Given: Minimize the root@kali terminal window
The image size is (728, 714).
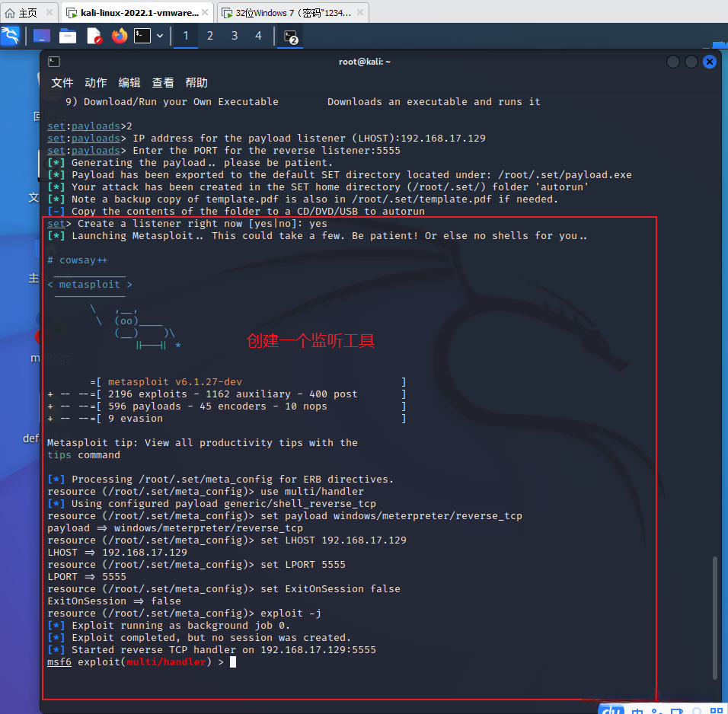Looking at the screenshot, I should 672,62.
